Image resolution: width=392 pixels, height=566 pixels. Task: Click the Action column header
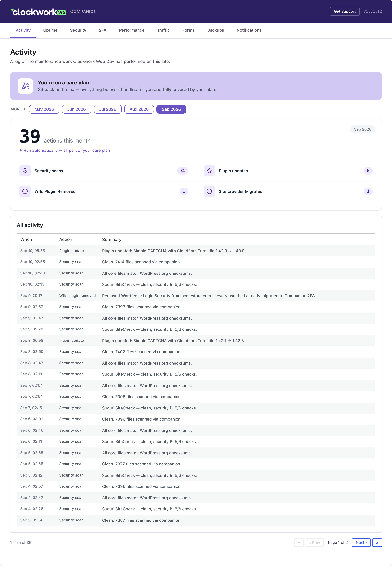point(66,239)
